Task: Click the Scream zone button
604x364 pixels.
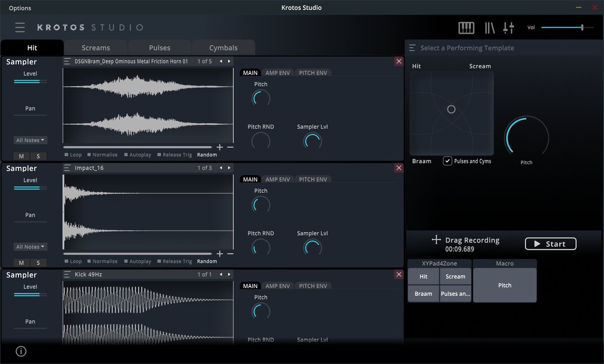Action: point(456,276)
